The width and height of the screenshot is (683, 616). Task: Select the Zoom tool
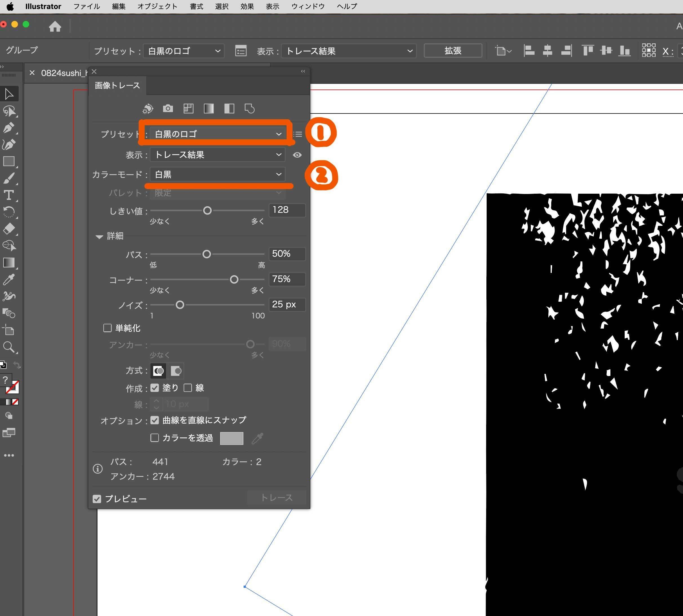tap(9, 347)
